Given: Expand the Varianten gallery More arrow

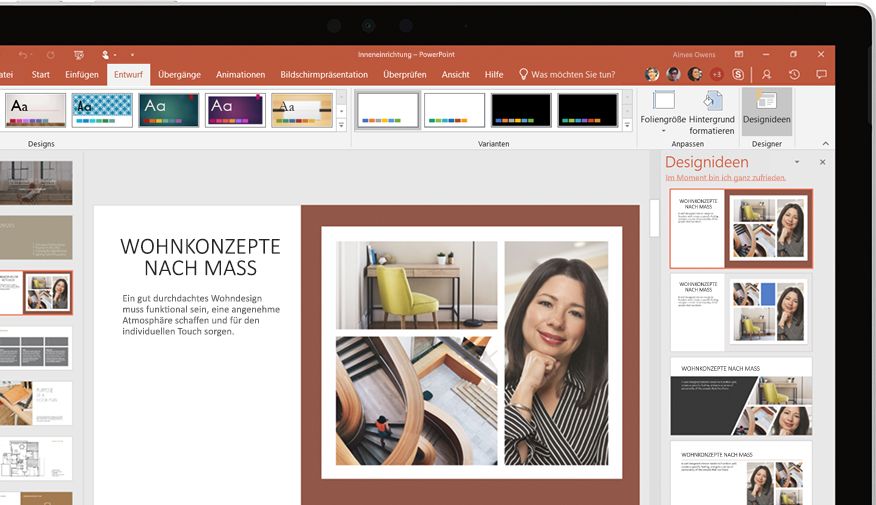Looking at the screenshot, I should [x=627, y=125].
